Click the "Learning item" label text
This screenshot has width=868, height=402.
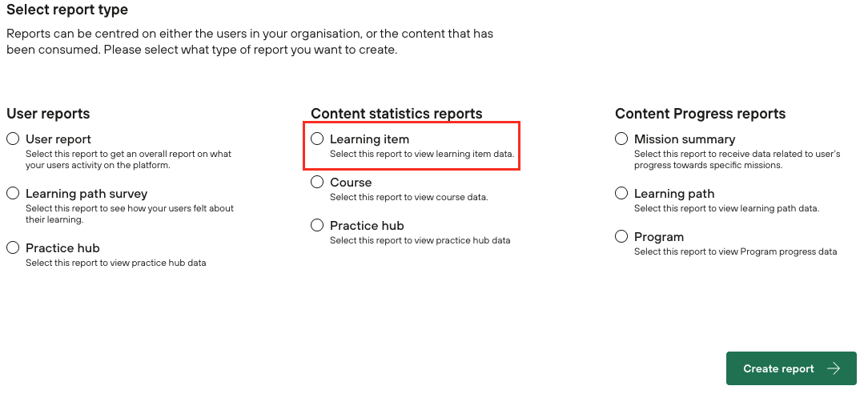point(369,139)
